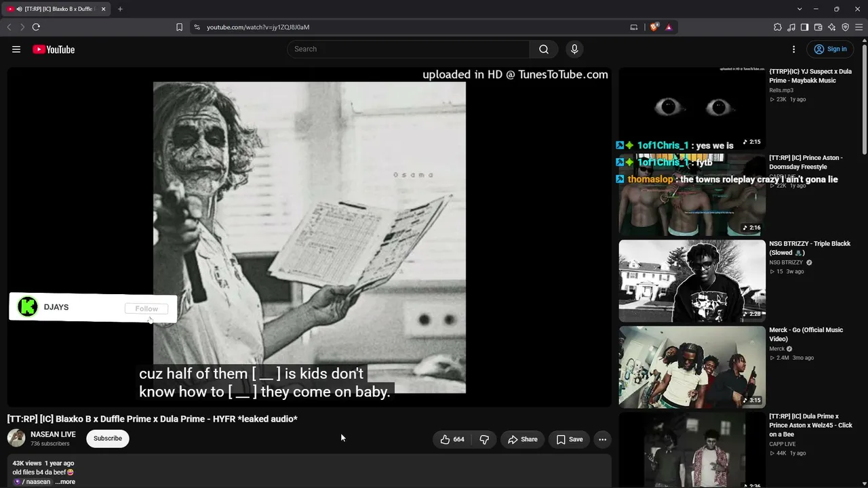Viewport: 868px width, 488px height.
Task: Open browser extensions puzzle icon
Action: [778, 27]
